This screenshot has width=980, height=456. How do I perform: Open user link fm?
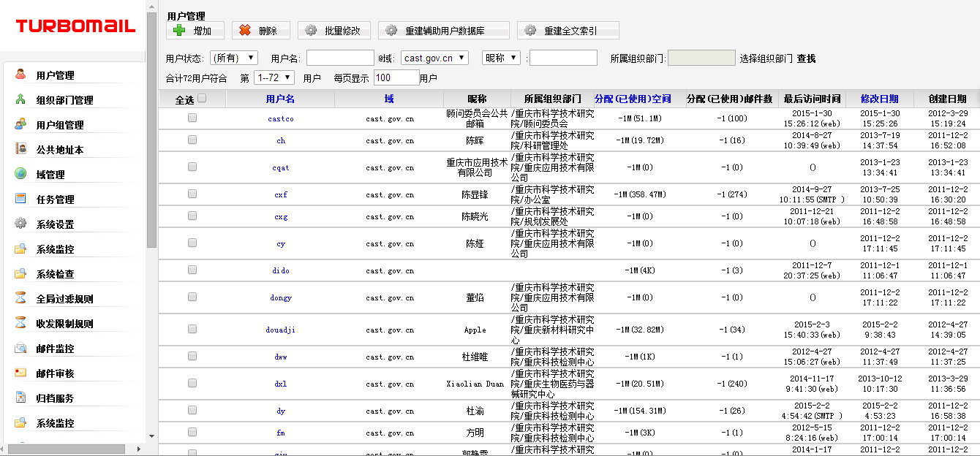pyautogui.click(x=281, y=433)
